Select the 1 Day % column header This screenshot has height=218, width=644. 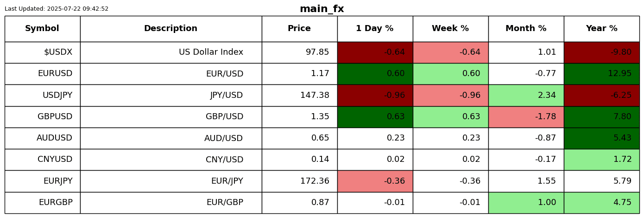coord(375,29)
